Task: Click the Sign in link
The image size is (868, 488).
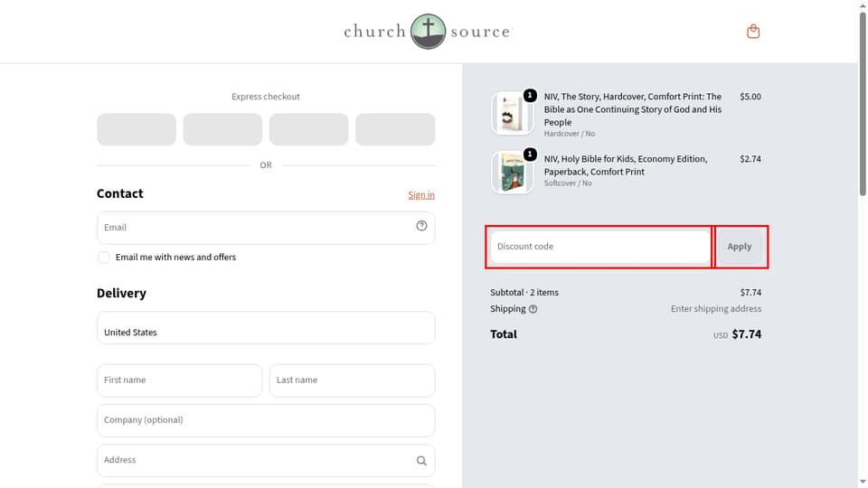Action: pos(421,195)
